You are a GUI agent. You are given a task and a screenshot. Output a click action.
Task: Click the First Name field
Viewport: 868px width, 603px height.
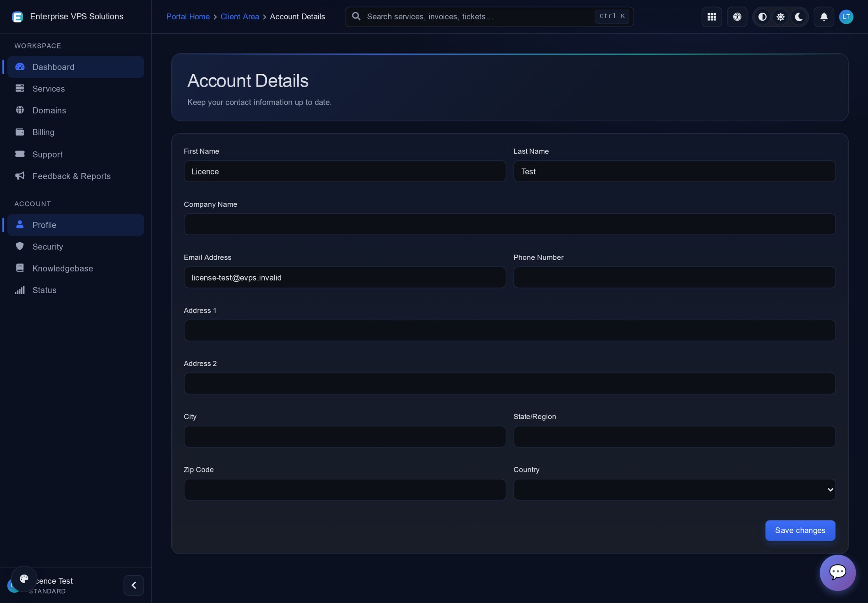[344, 171]
